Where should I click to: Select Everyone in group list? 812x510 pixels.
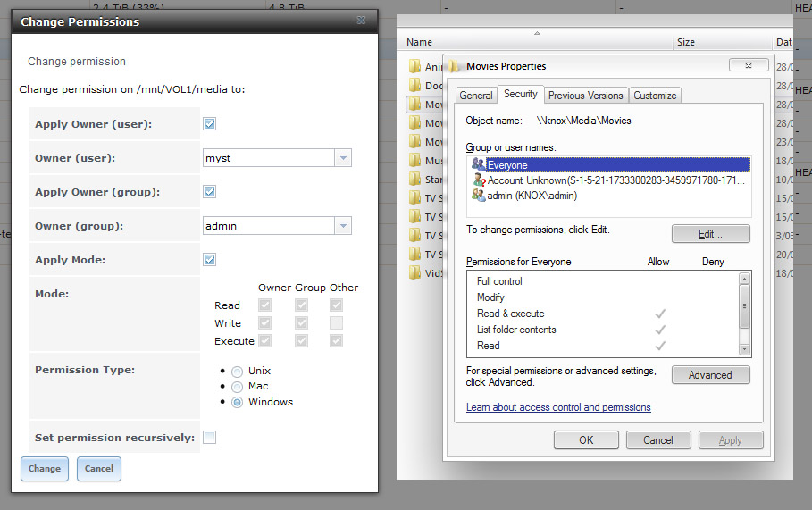609,164
